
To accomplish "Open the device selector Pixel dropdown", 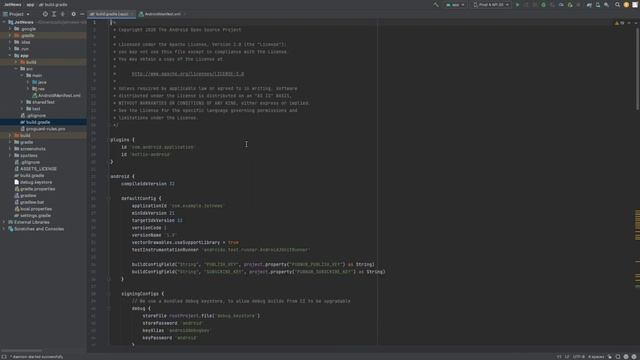I will coord(491,5).
